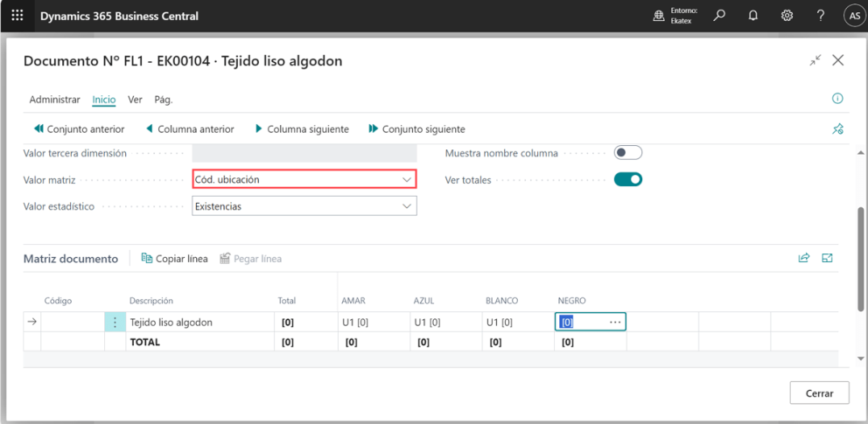Image resolution: width=868 pixels, height=424 pixels.
Task: Click the pin action bar icon
Action: [x=837, y=129]
